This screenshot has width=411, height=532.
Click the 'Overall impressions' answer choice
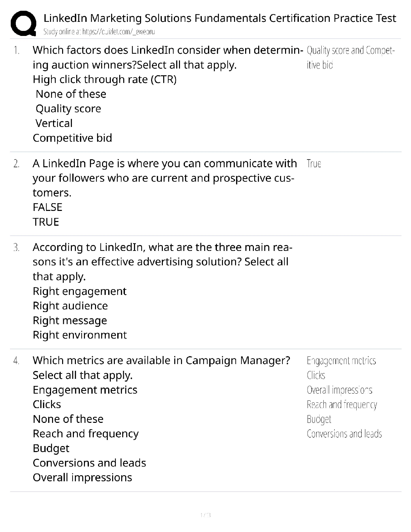82,477
